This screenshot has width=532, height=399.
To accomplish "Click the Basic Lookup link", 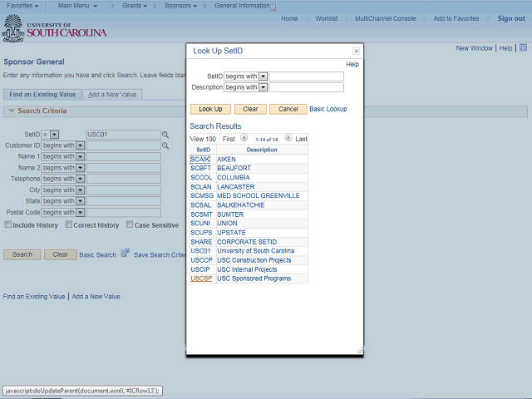I will (328, 109).
